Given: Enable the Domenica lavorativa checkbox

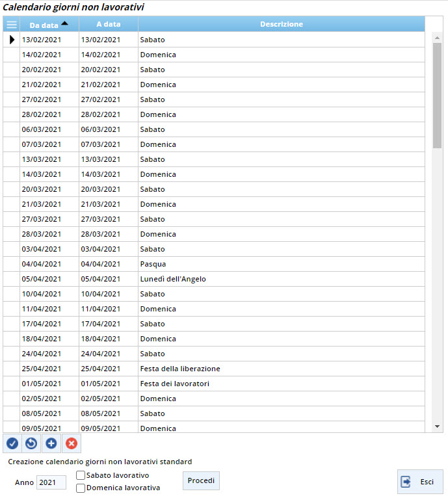Looking at the screenshot, I should tap(81, 488).
